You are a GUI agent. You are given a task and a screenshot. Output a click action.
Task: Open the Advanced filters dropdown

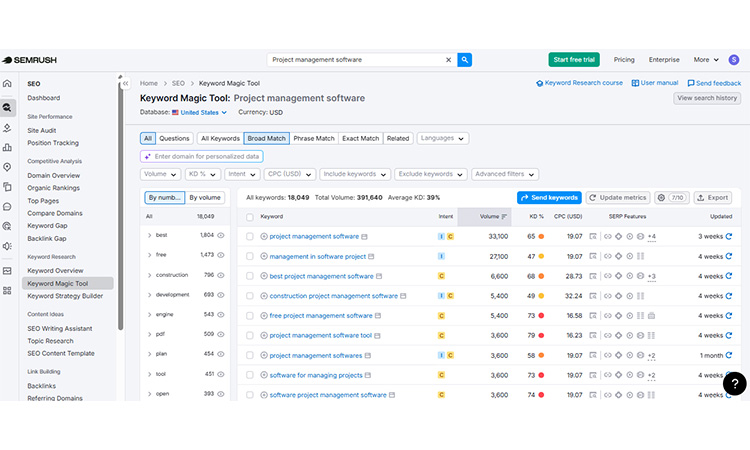[505, 174]
